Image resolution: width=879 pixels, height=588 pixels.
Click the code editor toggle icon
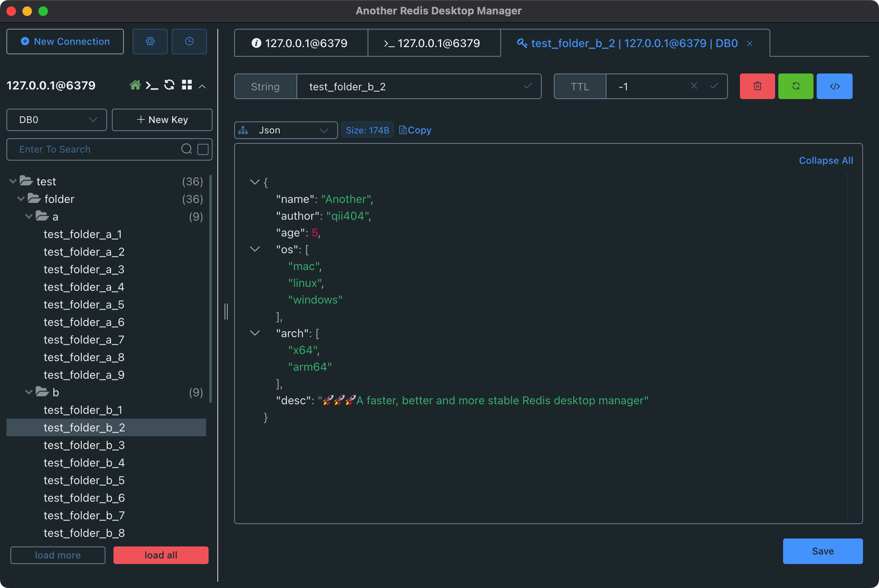click(x=834, y=86)
